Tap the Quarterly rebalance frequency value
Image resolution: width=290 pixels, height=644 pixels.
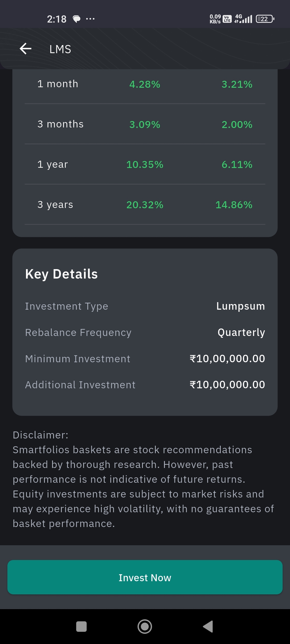(x=241, y=332)
